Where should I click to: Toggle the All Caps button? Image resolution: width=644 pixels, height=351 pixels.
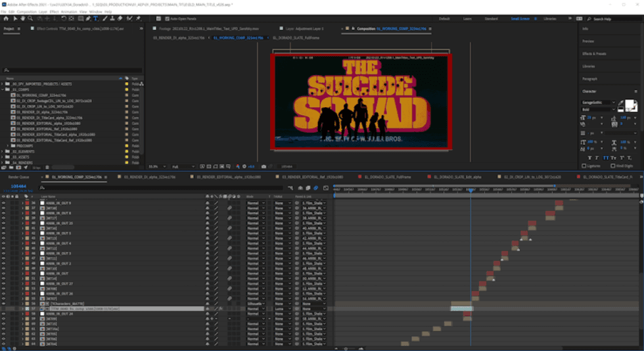[606, 158]
